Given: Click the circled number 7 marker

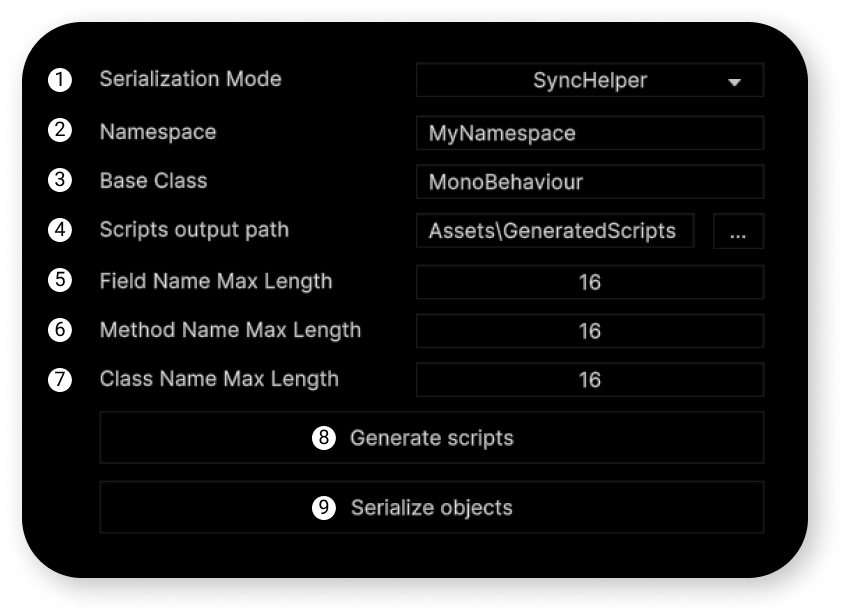Looking at the screenshot, I should tap(60, 380).
